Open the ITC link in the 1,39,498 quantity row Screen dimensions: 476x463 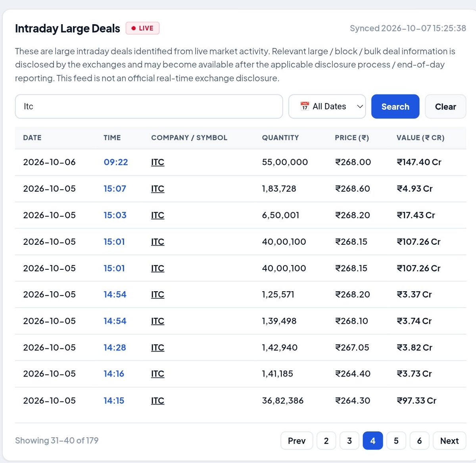[157, 321]
